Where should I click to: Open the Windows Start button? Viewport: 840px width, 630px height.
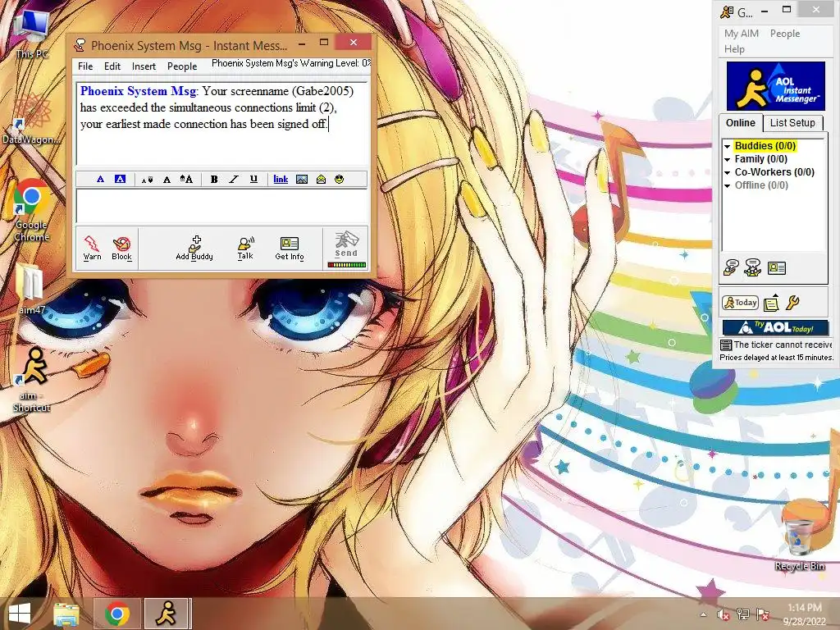(x=20, y=614)
